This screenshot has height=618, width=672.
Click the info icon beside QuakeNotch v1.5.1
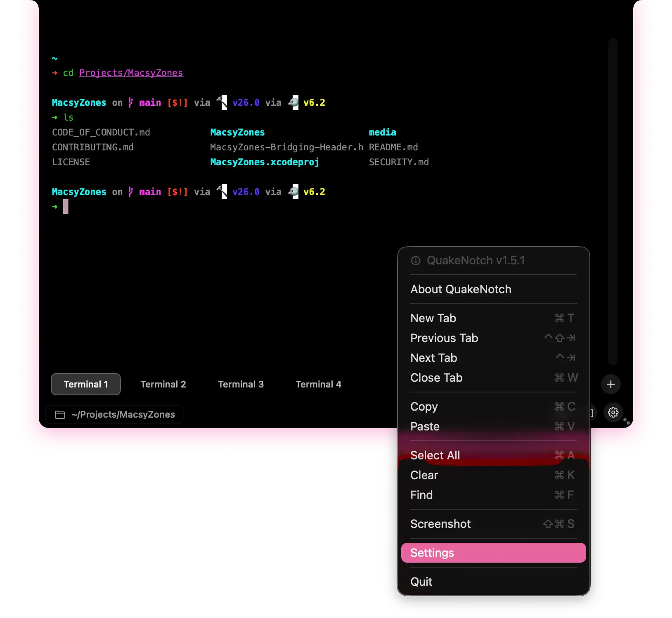[x=416, y=261]
